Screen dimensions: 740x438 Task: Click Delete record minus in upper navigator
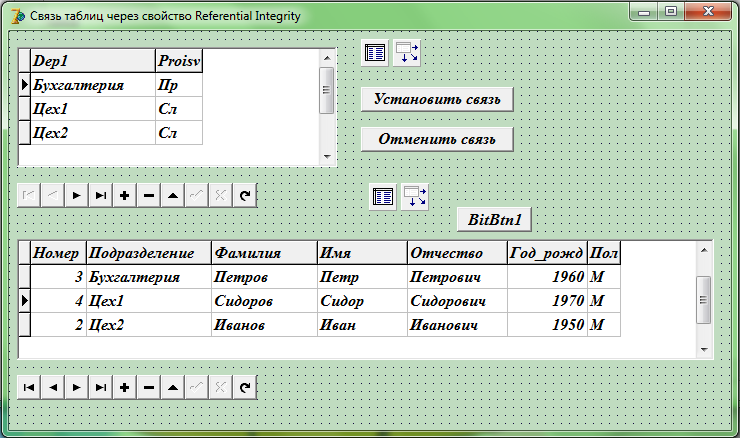[149, 195]
